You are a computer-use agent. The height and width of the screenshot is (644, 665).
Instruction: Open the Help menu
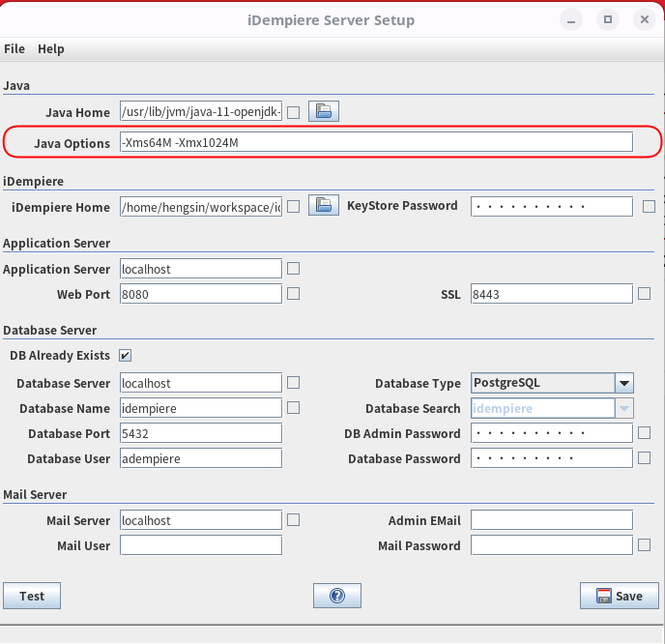click(x=51, y=48)
